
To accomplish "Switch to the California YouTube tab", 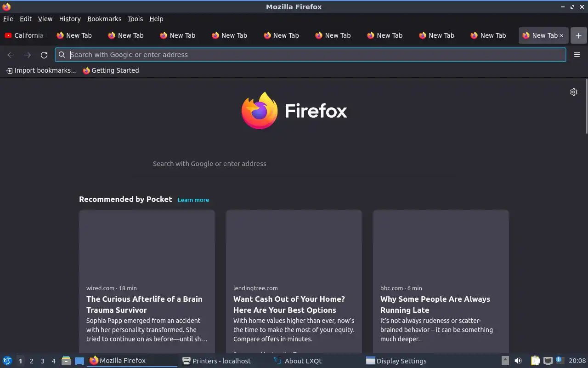I will (26, 35).
